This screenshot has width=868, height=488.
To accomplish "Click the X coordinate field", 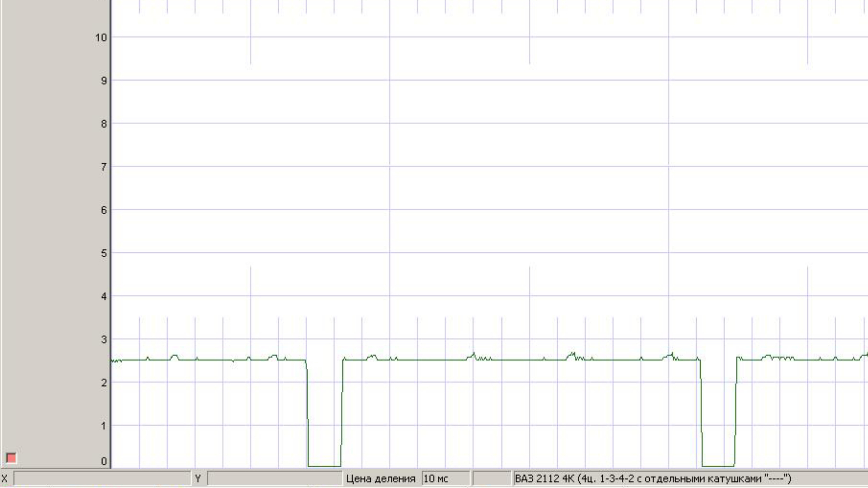I will 102,479.
